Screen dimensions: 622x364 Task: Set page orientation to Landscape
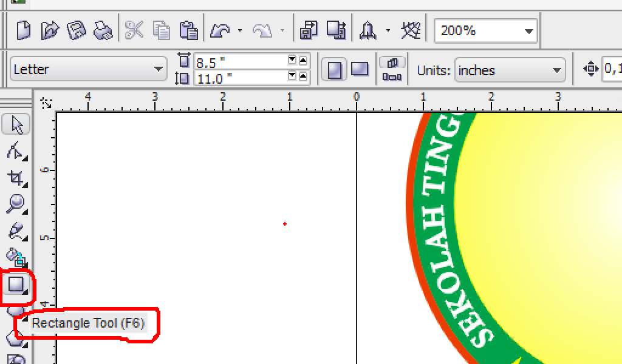click(x=360, y=70)
